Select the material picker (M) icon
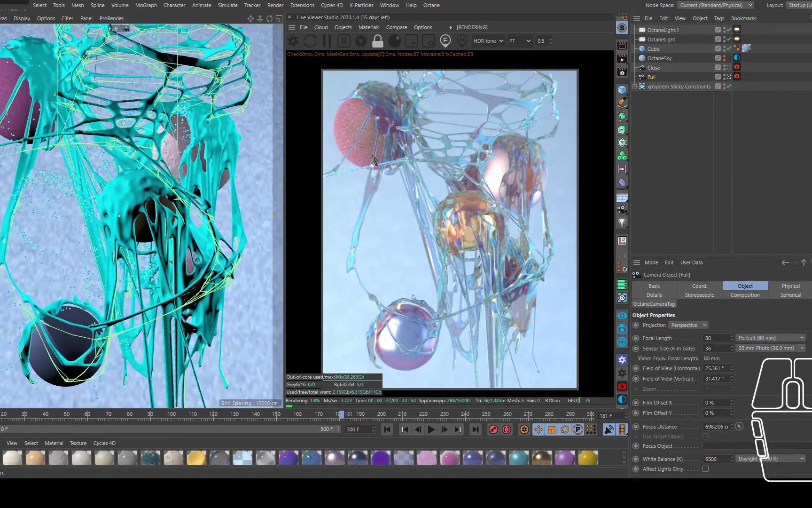 click(462, 41)
